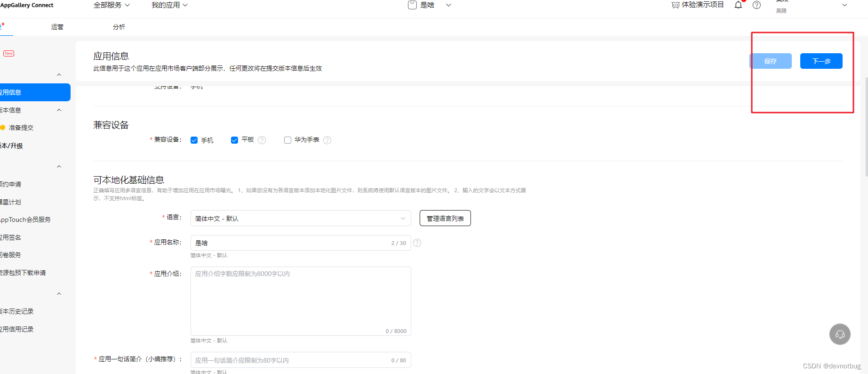Screen dimensions: 868x374
Task: Click the 兼容设备 section heading
Action: pyautogui.click(x=111, y=125)
